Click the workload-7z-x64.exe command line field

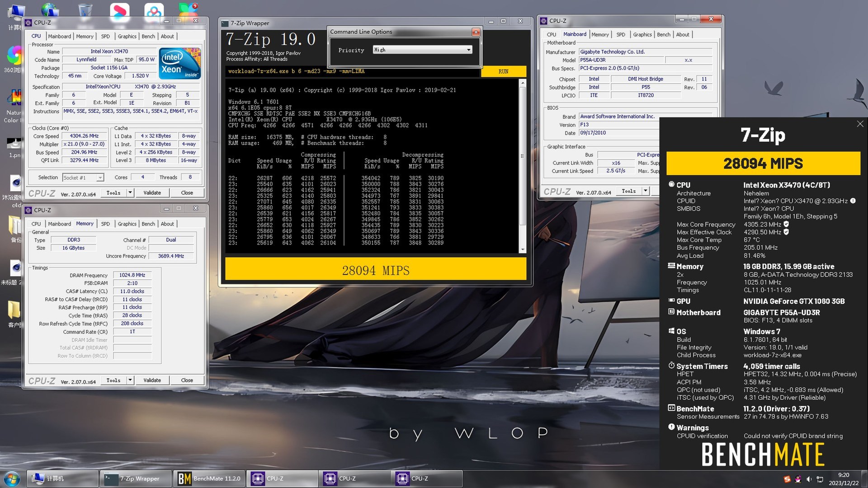pos(352,71)
